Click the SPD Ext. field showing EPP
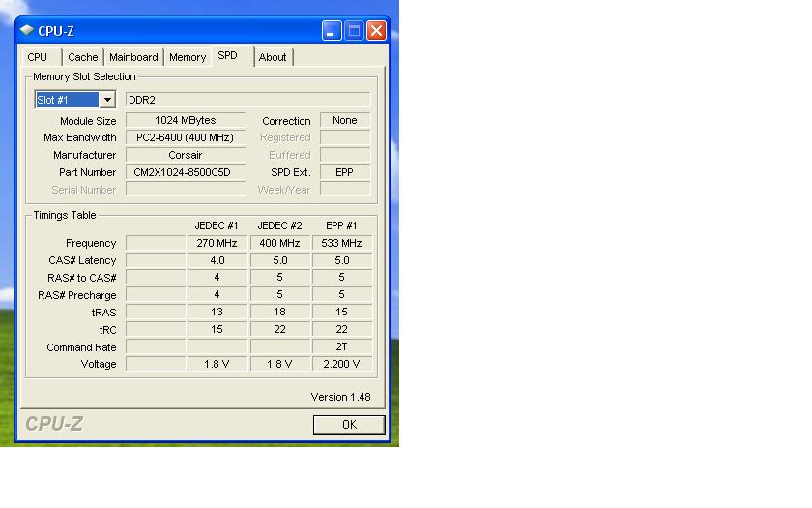 click(x=345, y=172)
